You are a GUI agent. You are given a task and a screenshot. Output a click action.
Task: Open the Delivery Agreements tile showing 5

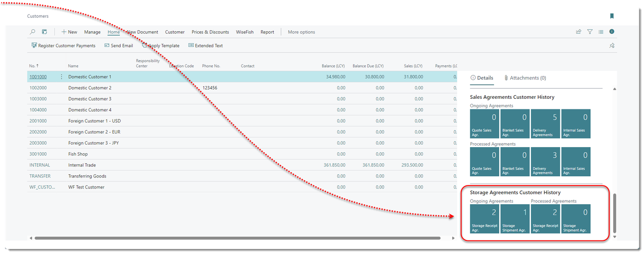tap(545, 123)
